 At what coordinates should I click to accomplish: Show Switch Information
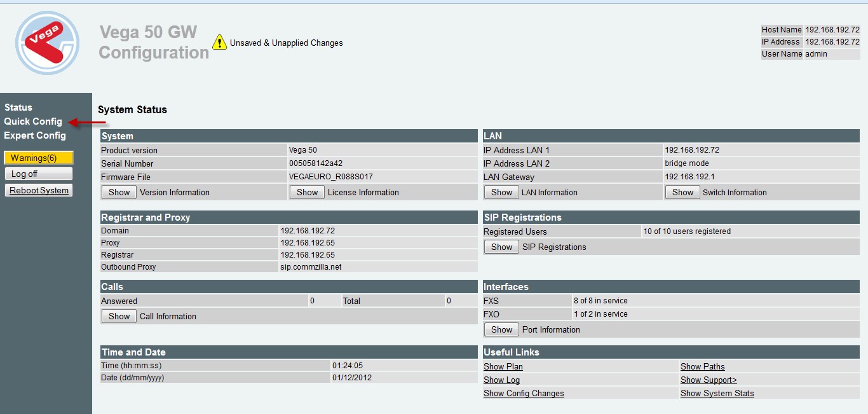coord(682,192)
